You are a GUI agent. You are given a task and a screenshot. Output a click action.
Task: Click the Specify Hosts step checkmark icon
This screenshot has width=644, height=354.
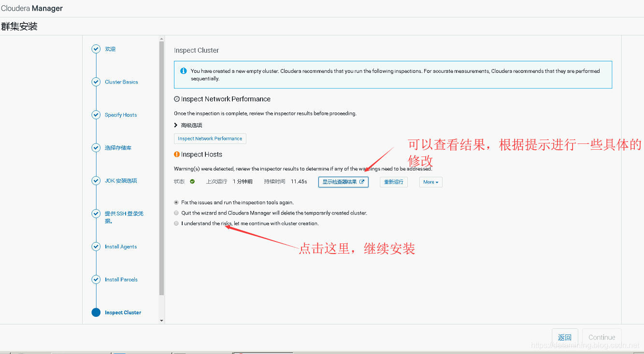[96, 115]
